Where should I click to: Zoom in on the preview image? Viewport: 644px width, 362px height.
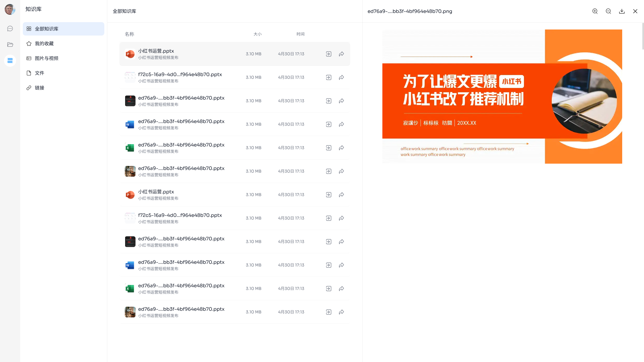pyautogui.click(x=595, y=11)
